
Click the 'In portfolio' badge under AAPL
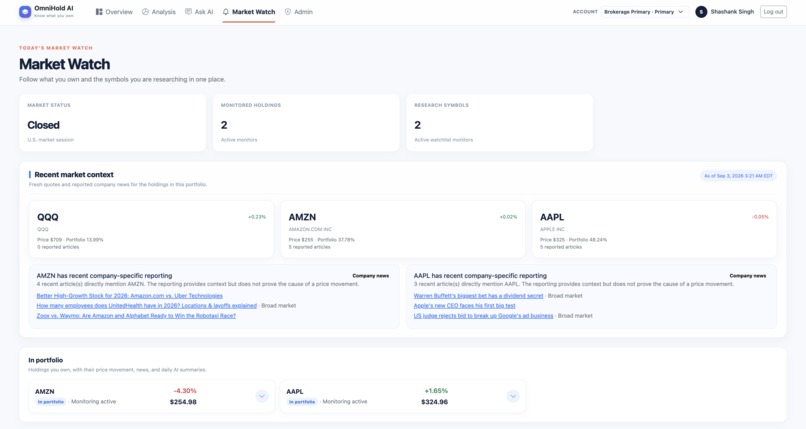302,402
